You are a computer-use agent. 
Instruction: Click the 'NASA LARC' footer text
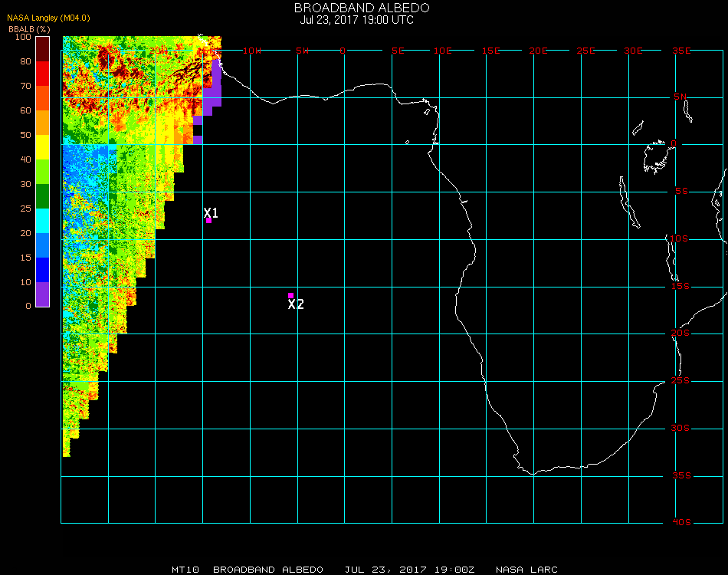coord(526,570)
